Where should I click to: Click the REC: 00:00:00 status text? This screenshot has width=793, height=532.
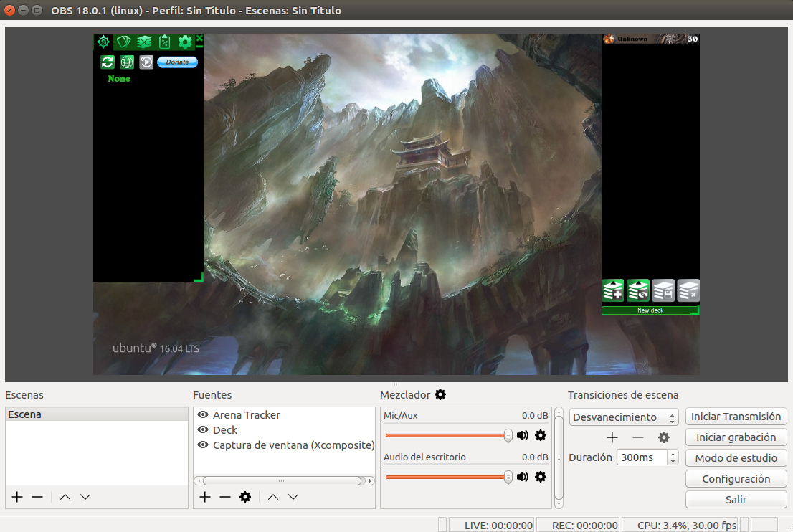pyautogui.click(x=584, y=526)
